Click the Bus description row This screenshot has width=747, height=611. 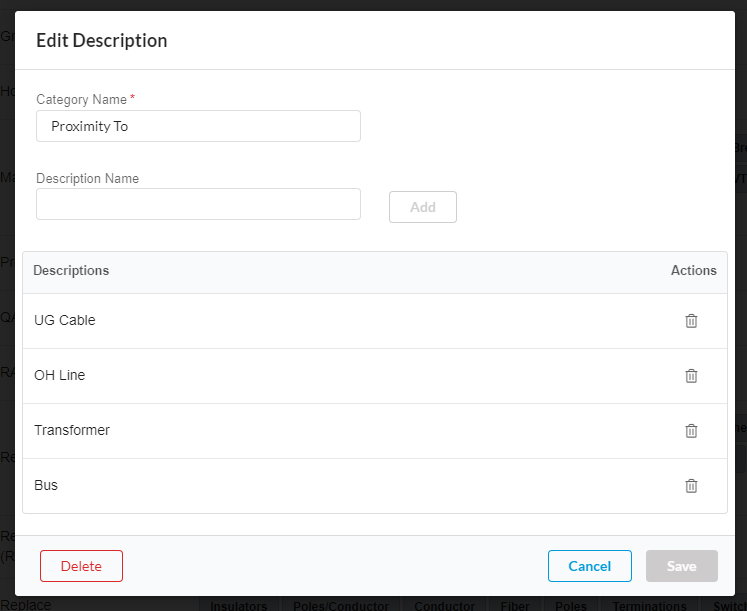pos(46,486)
